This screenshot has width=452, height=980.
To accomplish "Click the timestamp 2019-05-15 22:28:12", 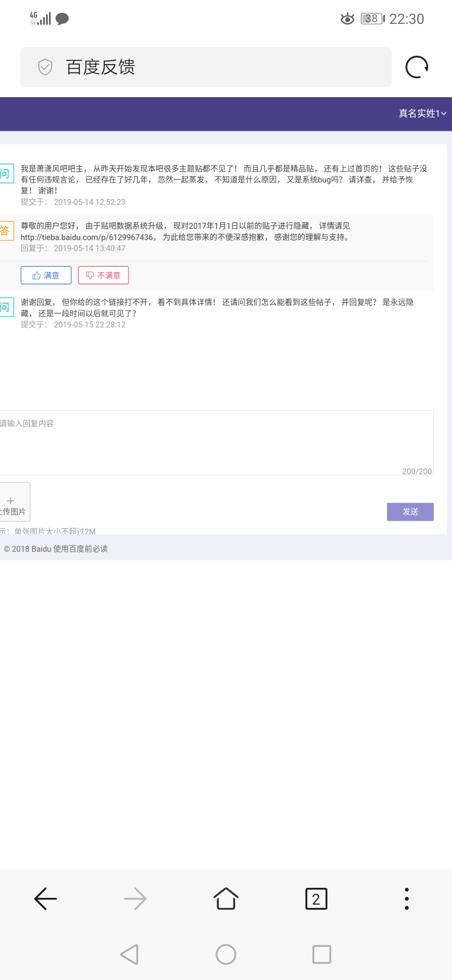I will pos(90,325).
